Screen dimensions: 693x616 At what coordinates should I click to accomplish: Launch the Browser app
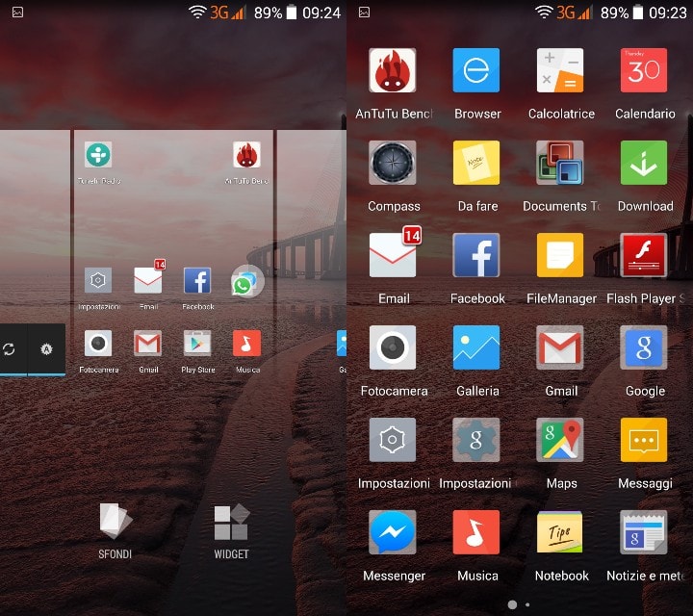[x=476, y=70]
